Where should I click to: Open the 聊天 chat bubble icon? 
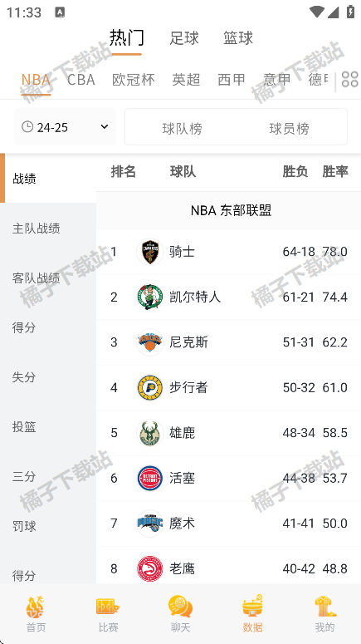180,607
